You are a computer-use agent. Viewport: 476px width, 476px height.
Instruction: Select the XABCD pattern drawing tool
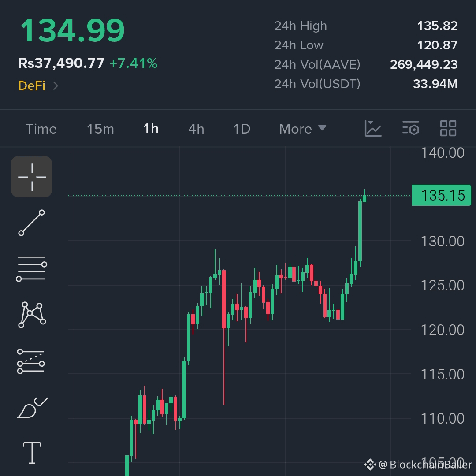point(32,315)
